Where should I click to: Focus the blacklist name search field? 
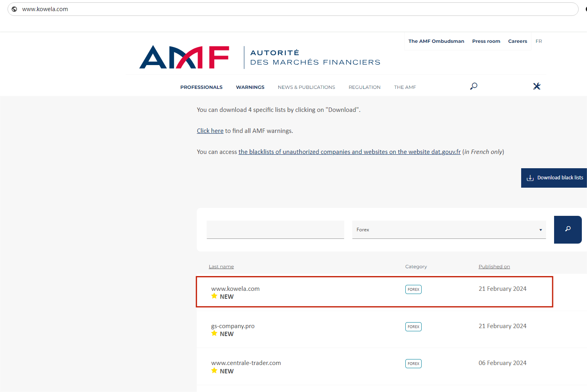tap(275, 230)
